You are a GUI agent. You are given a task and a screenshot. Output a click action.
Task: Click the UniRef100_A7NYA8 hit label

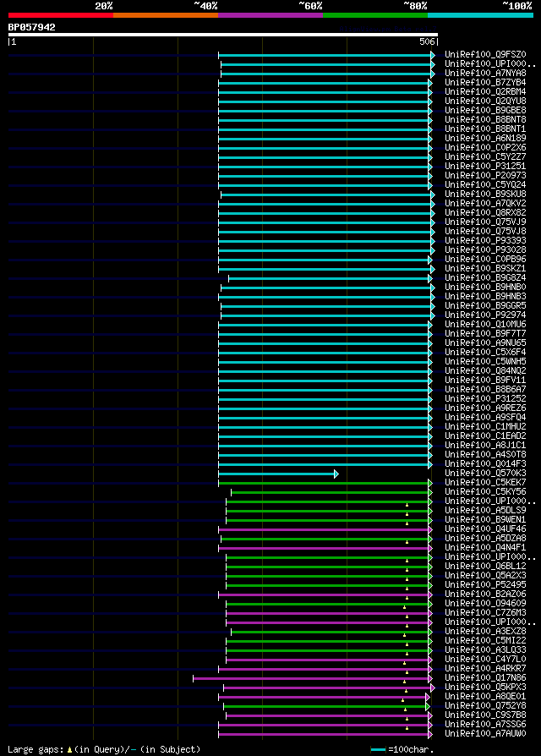tap(485, 74)
